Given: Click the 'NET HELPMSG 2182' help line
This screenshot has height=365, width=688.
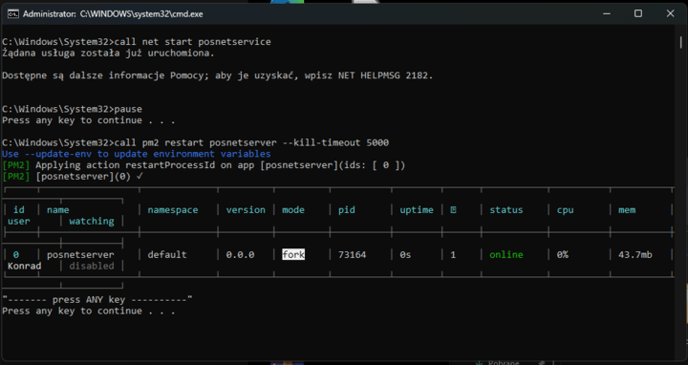Looking at the screenshot, I should click(218, 75).
